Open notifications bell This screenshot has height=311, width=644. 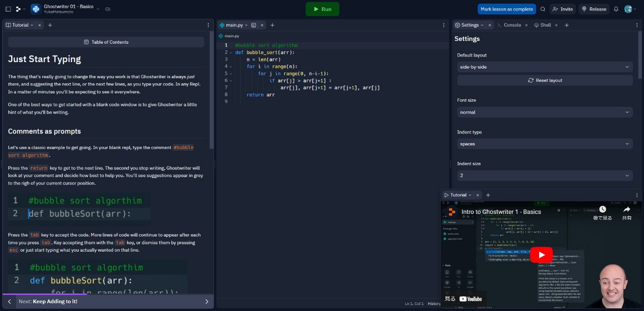tap(616, 9)
